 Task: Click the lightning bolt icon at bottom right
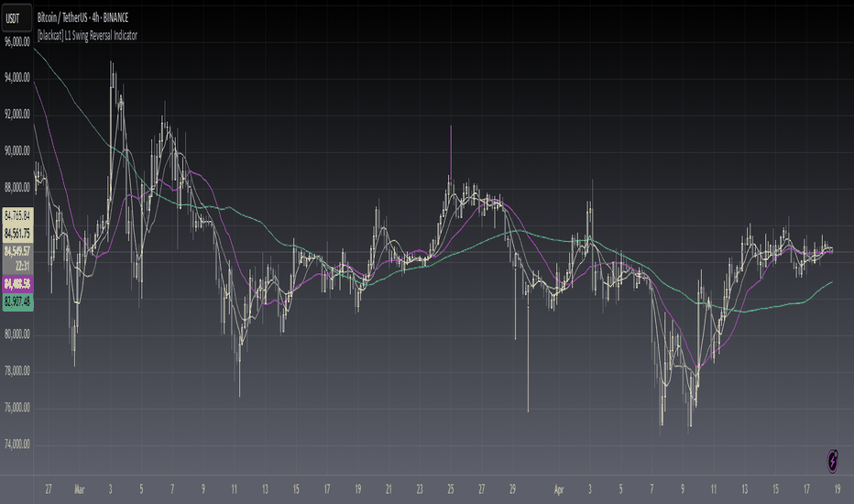click(x=833, y=461)
